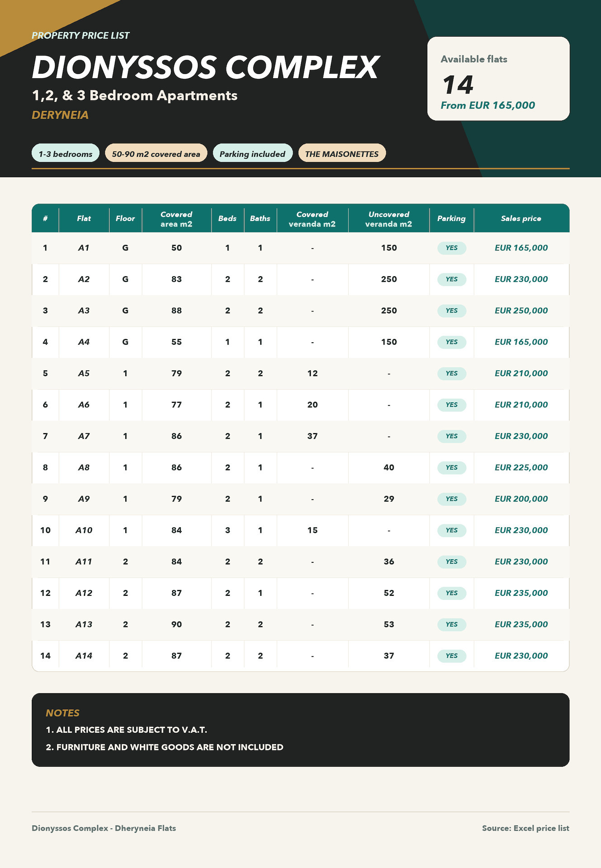
Task: Click the YES parking badge for A10
Action: coord(451,530)
